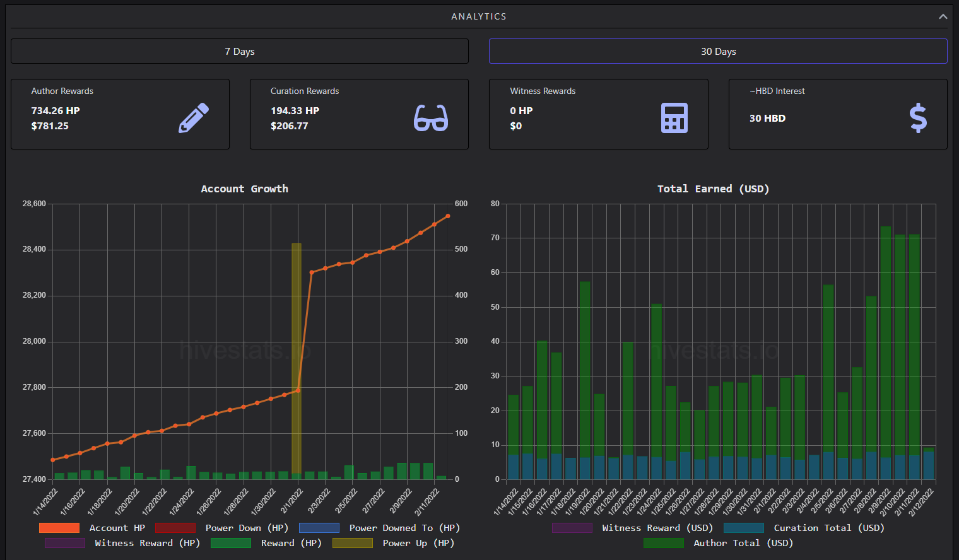Screen dimensions: 959x560
Task: Click the dollar sign icon in HBD Interest
Action: 918,118
